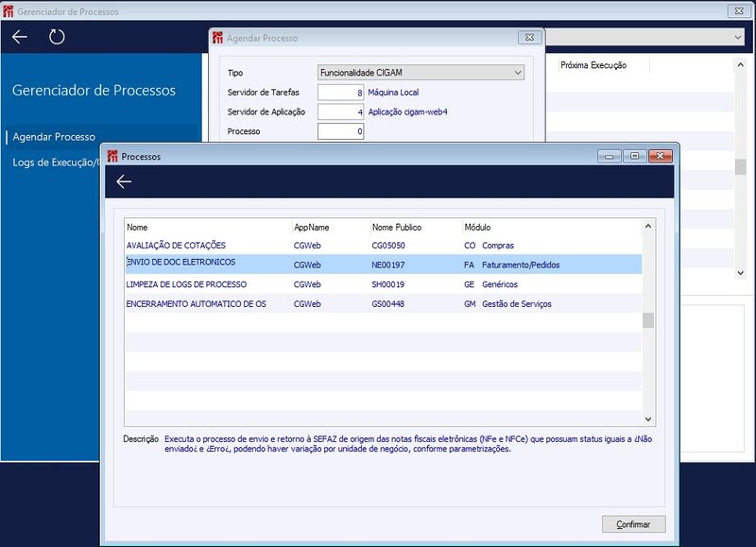
Task: Click the refresh icon in Gerenciador de Processos
Action: click(x=57, y=37)
